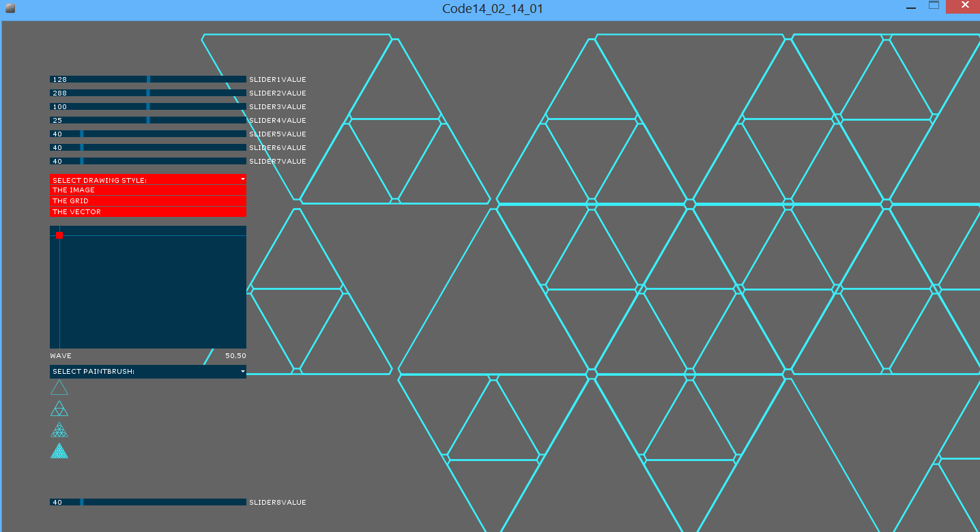Select the multi-level subdivided triangle paintbrush
The height and width of the screenshot is (532, 980).
(x=59, y=430)
